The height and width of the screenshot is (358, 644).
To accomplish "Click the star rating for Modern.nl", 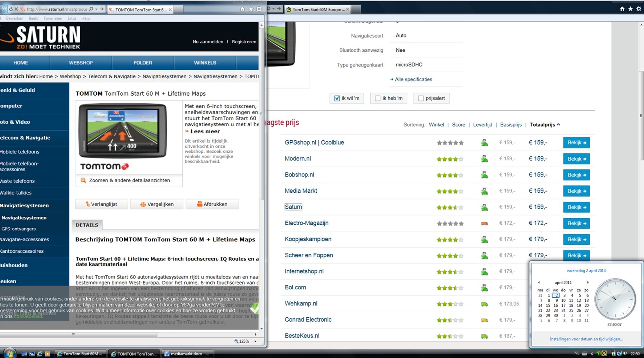I will [x=450, y=159].
